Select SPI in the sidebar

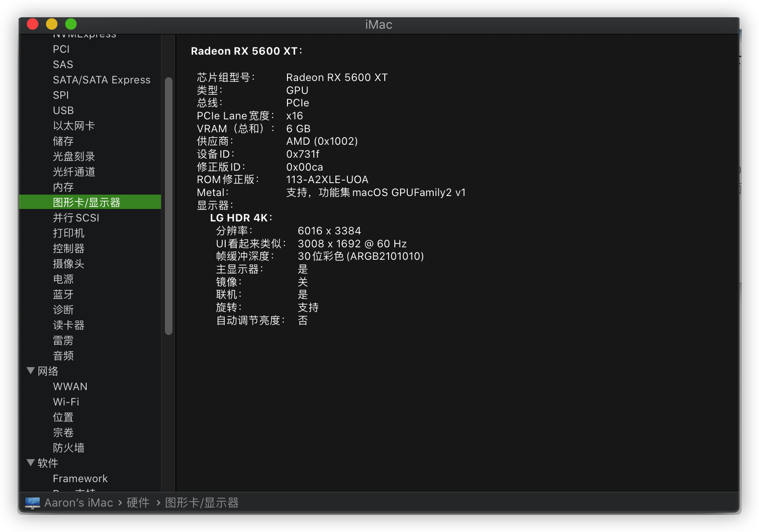click(x=61, y=95)
